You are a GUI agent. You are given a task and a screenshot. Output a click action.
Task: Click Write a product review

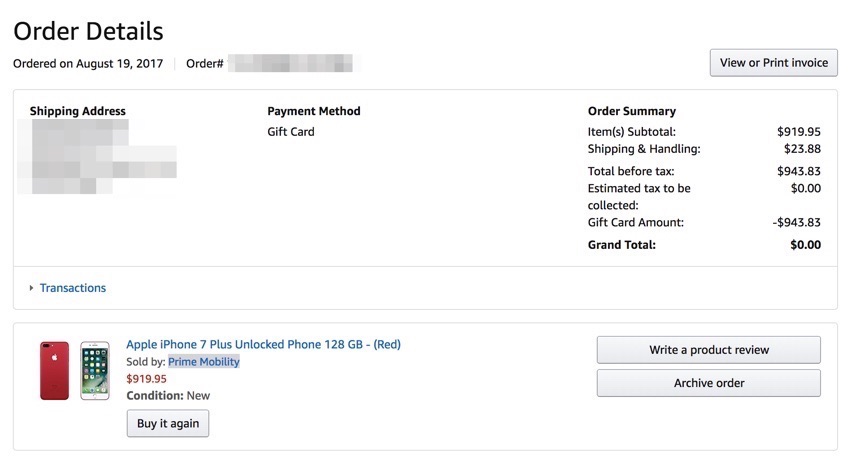[709, 350]
